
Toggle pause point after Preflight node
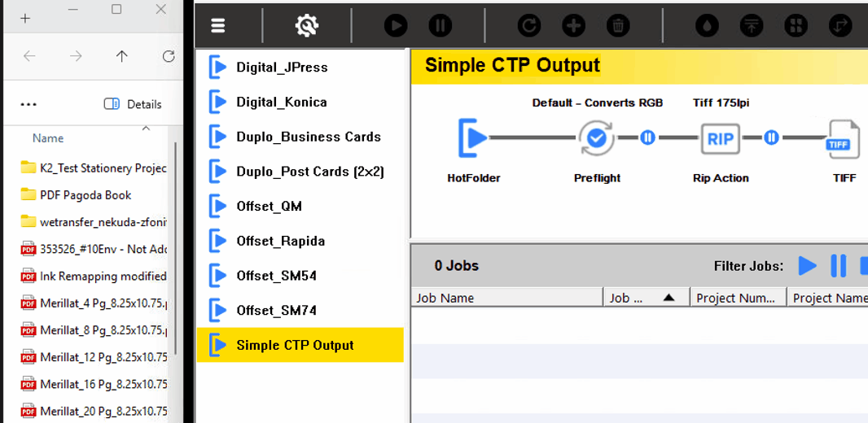coord(647,137)
